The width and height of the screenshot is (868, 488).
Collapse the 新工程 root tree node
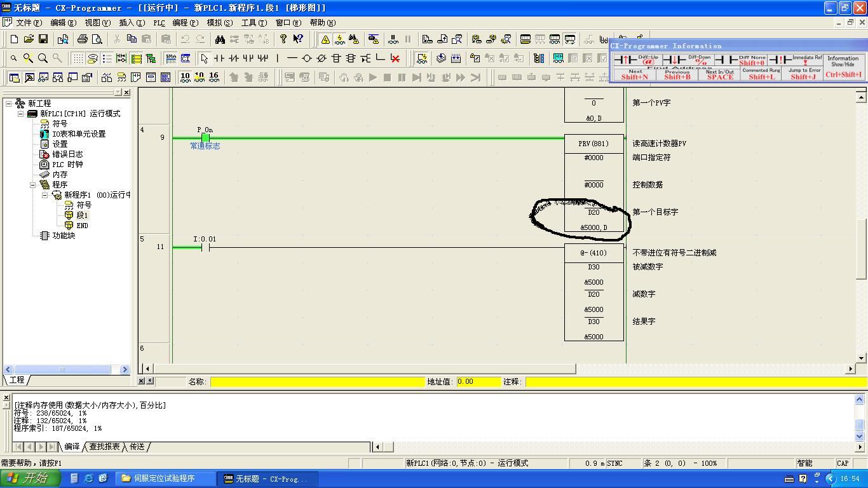coord(9,104)
